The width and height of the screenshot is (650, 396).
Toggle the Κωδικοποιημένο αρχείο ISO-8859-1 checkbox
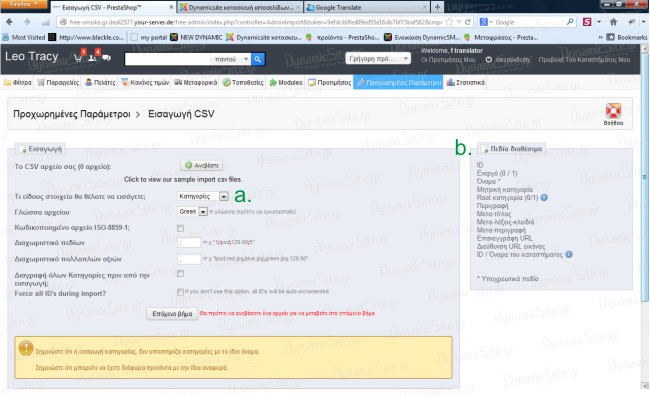180,228
